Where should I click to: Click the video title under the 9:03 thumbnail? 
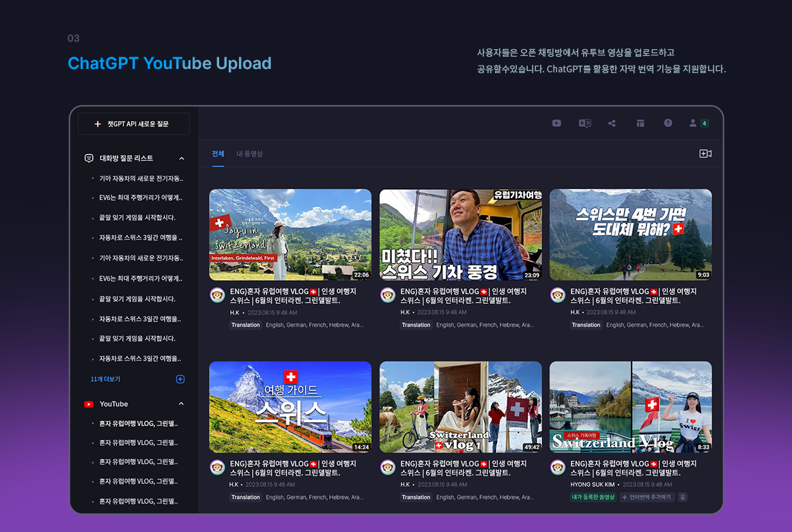coord(634,296)
